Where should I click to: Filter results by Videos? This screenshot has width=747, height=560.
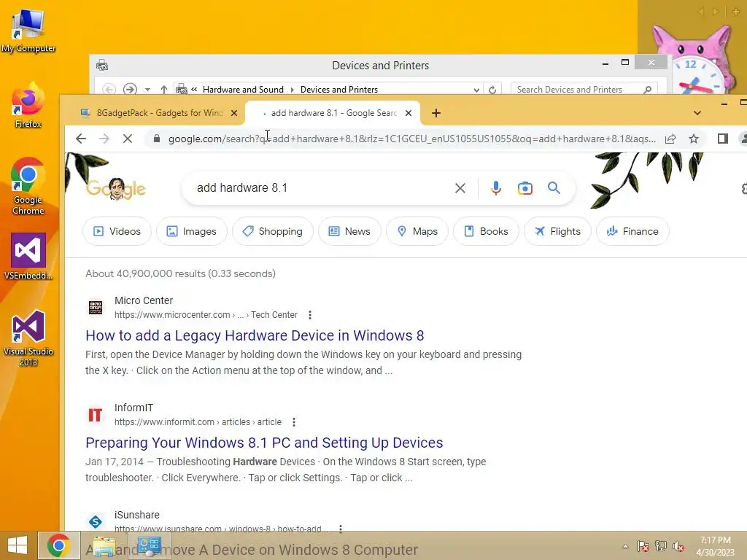[x=117, y=231]
